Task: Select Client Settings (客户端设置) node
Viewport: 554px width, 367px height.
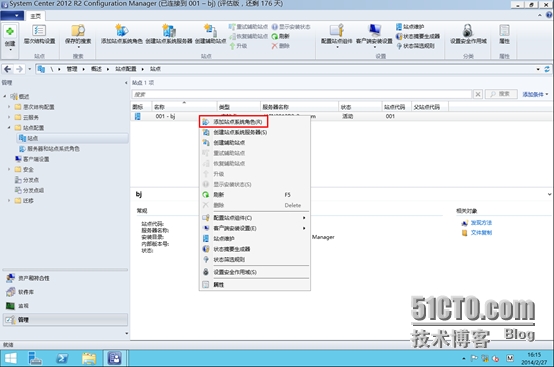Action: 33,159
